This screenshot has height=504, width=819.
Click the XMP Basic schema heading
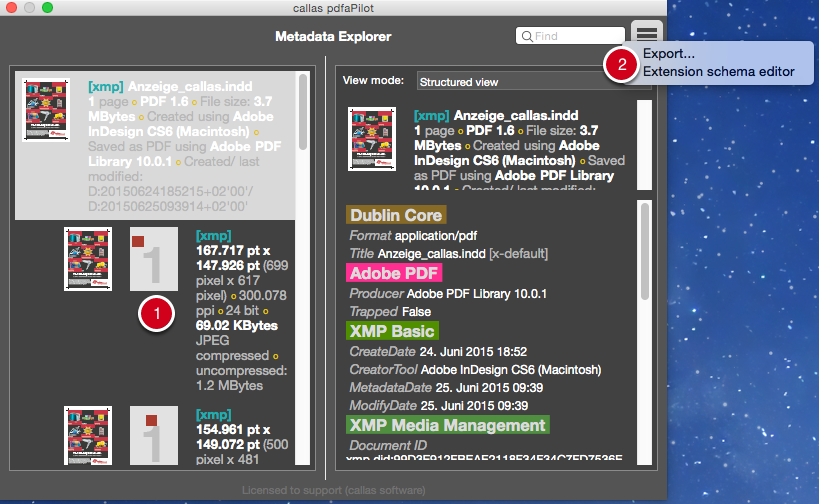[392, 331]
